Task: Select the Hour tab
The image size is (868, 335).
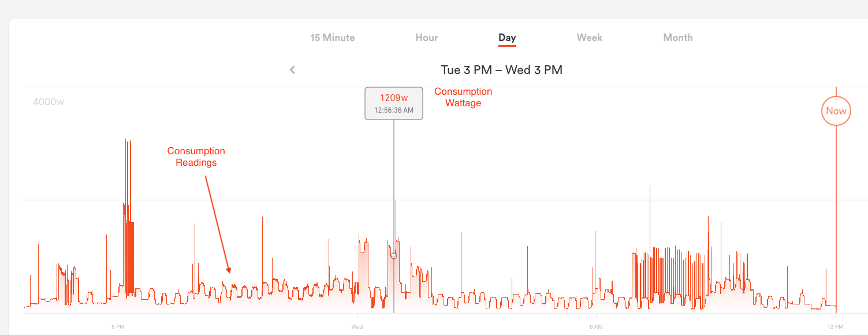Action: click(426, 38)
